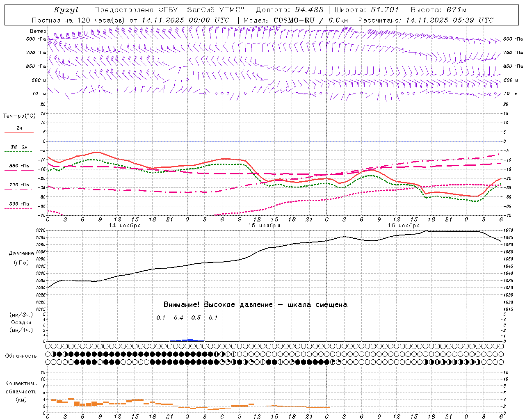525x420 pixels.
Task: Select the '2м' temperature legend label
Action: [x=19, y=128]
